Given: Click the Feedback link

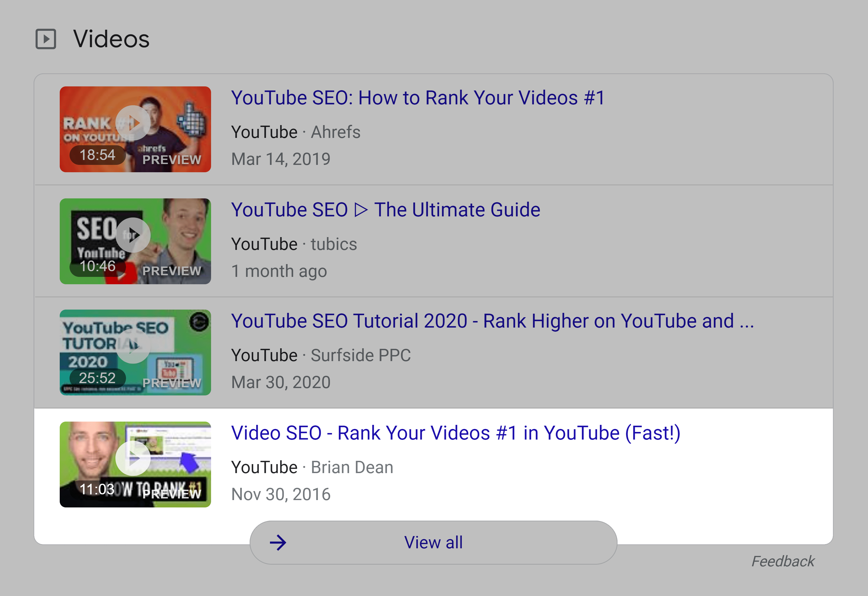Looking at the screenshot, I should (783, 561).
